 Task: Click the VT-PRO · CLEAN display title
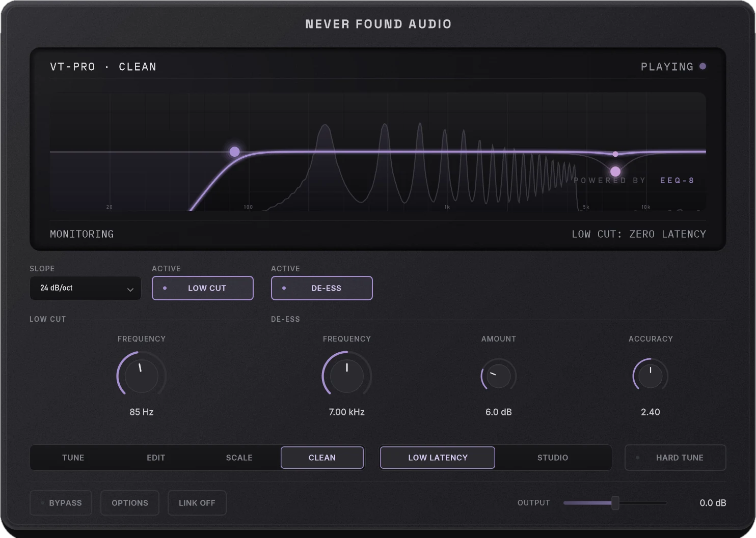click(x=103, y=67)
